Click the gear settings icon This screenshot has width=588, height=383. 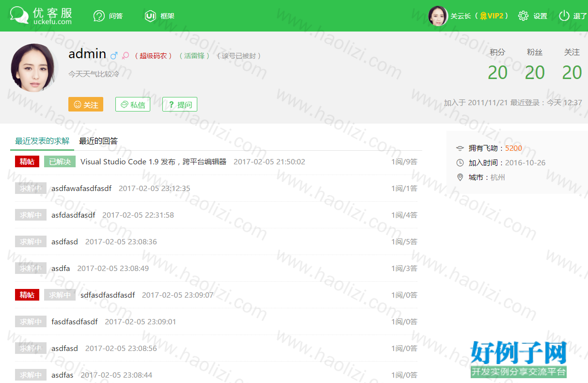click(523, 16)
